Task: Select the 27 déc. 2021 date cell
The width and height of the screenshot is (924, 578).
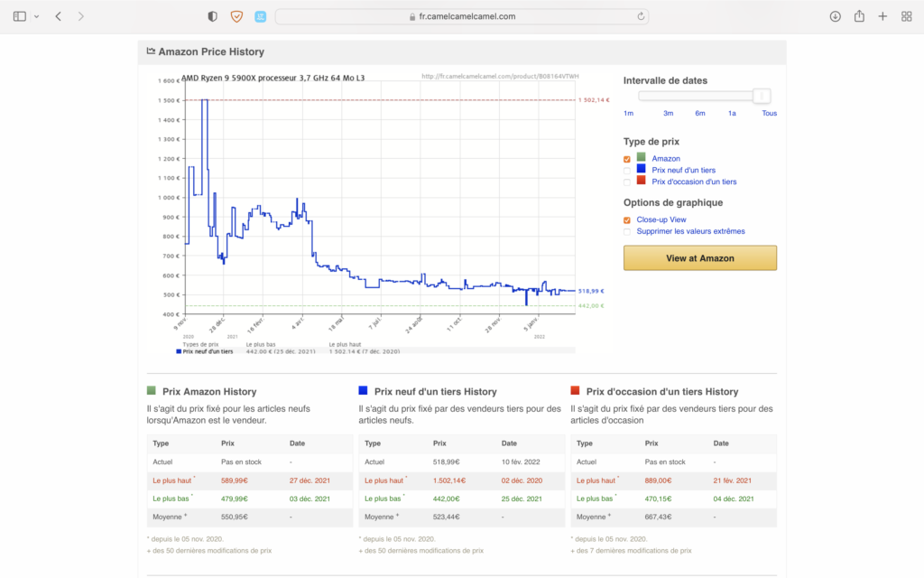Action: point(310,480)
